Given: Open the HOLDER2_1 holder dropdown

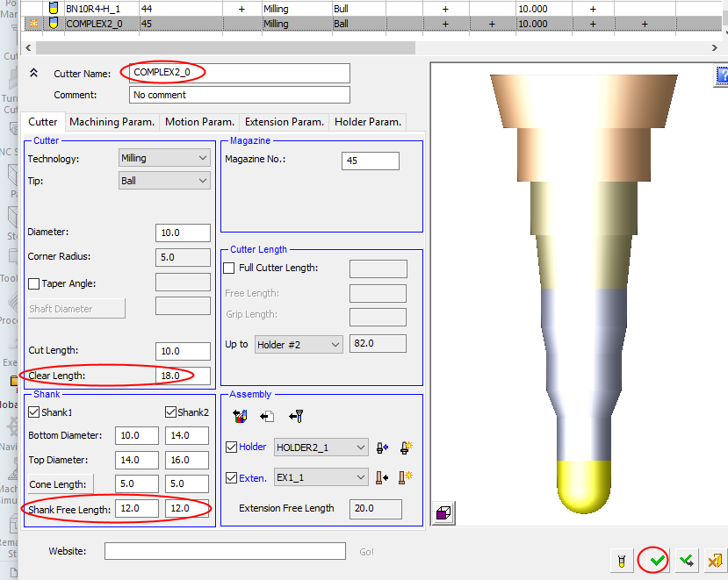Looking at the screenshot, I should coord(321,448).
